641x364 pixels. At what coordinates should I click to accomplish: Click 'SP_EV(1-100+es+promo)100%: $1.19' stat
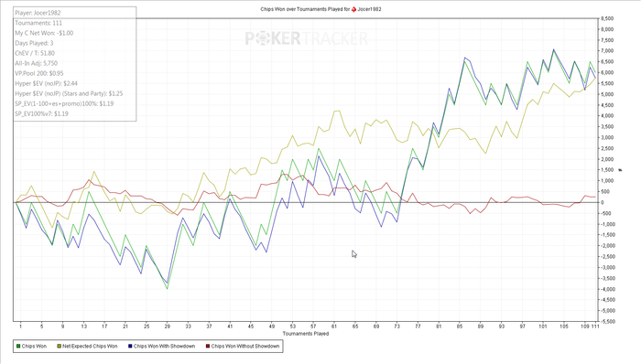click(64, 103)
